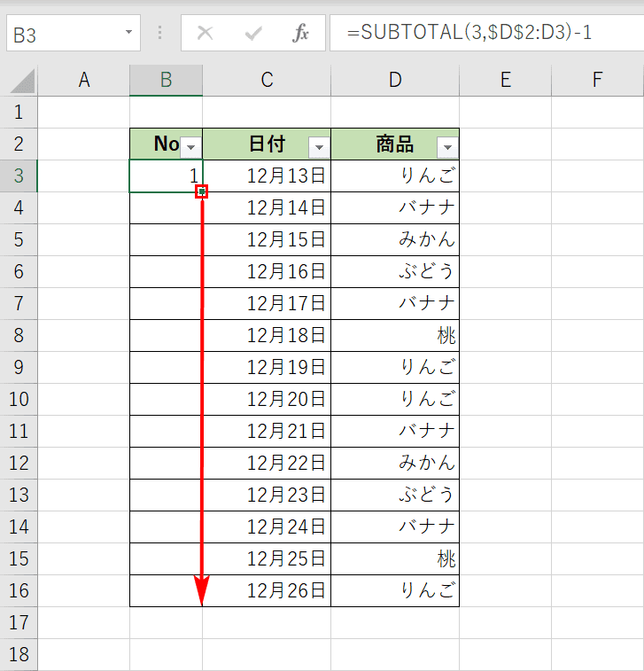Click the 12月19日 date cell
The height and width of the screenshot is (671, 644).
267,368
